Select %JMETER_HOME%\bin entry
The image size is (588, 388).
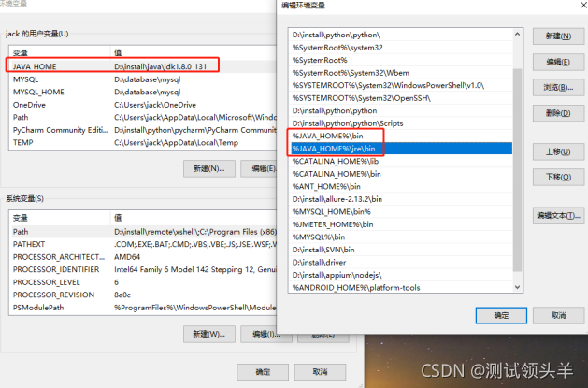(x=402, y=224)
